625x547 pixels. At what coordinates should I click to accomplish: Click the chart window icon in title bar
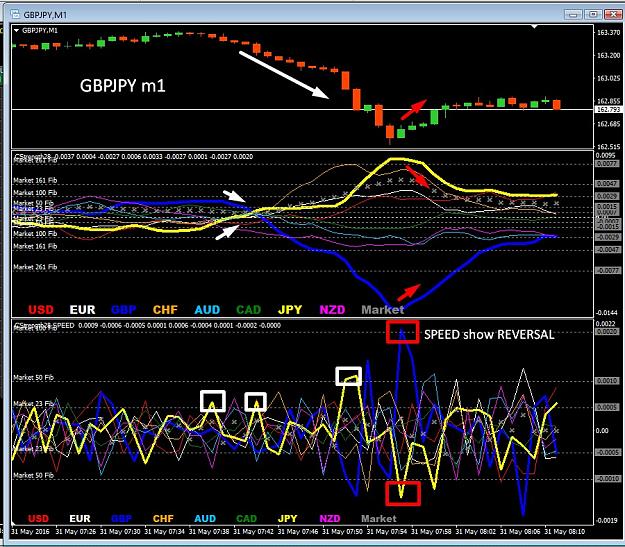coord(16,14)
